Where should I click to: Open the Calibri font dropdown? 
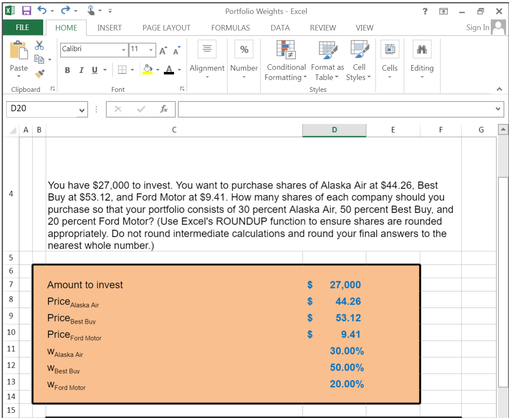point(124,50)
